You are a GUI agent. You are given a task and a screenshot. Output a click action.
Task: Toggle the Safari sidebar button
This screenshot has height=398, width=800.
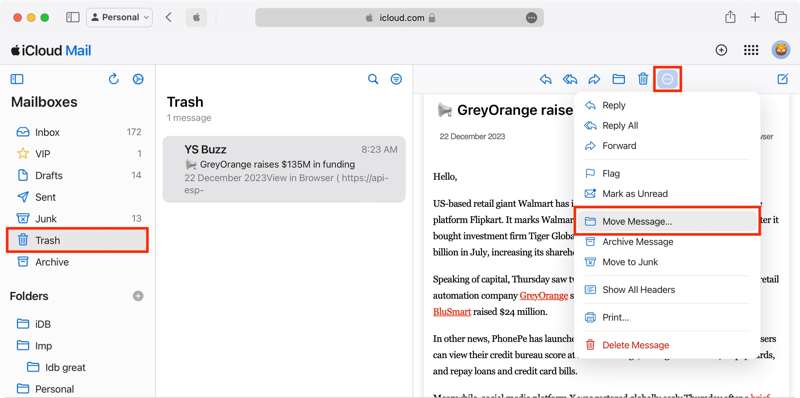tap(73, 17)
